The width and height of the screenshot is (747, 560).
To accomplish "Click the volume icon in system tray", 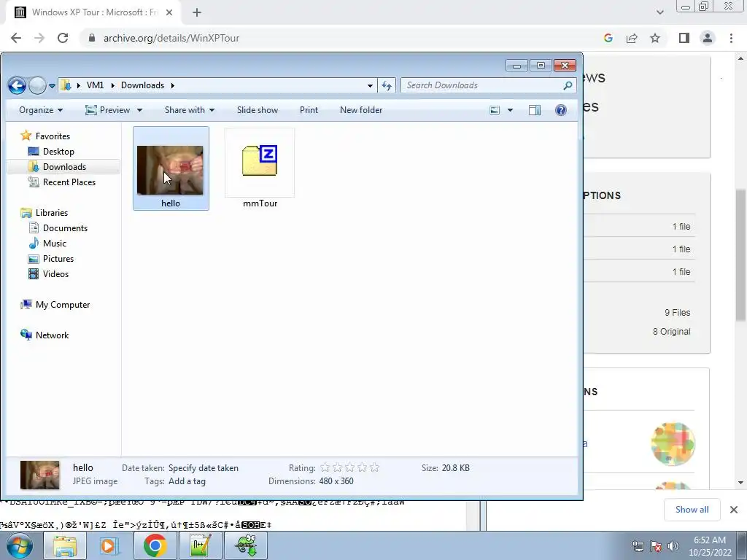I will [673, 546].
